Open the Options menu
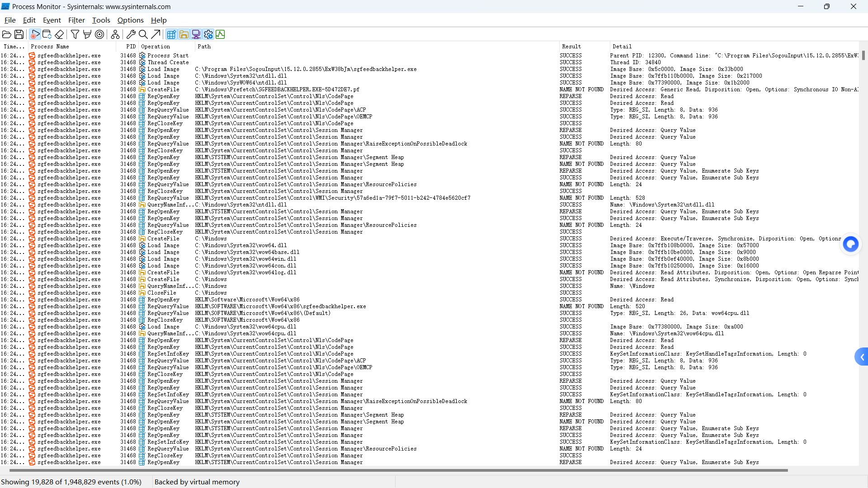 (130, 20)
